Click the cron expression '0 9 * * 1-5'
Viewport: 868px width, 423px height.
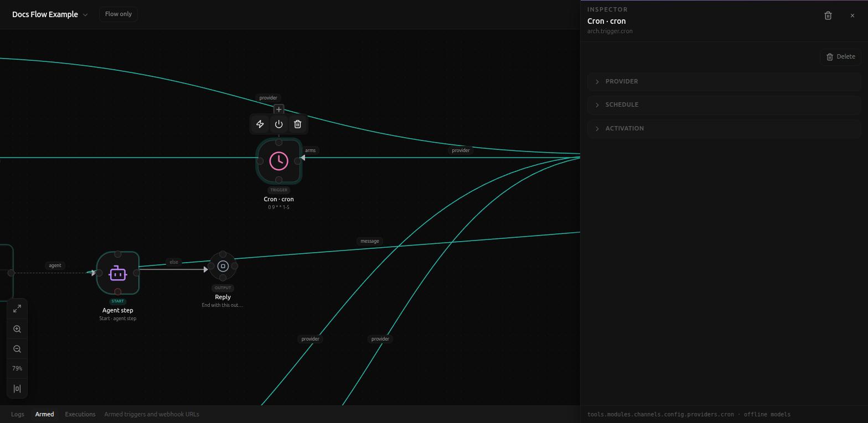click(x=279, y=207)
